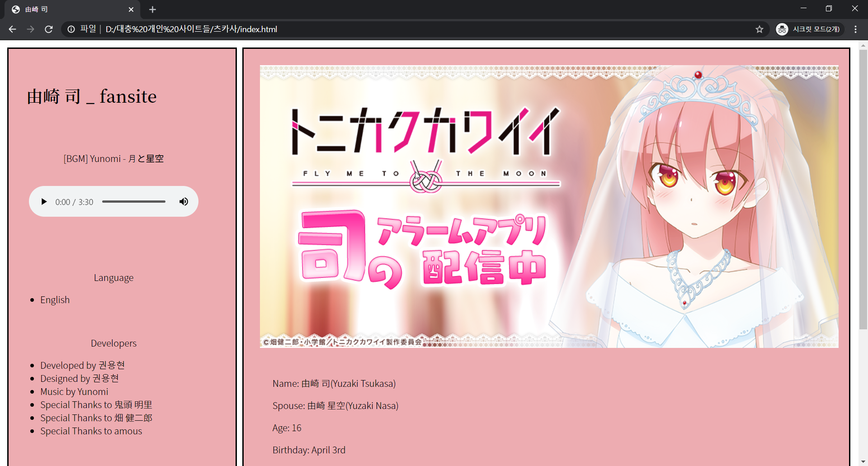Click 'Developed by 권용현' entry

pyautogui.click(x=82, y=365)
